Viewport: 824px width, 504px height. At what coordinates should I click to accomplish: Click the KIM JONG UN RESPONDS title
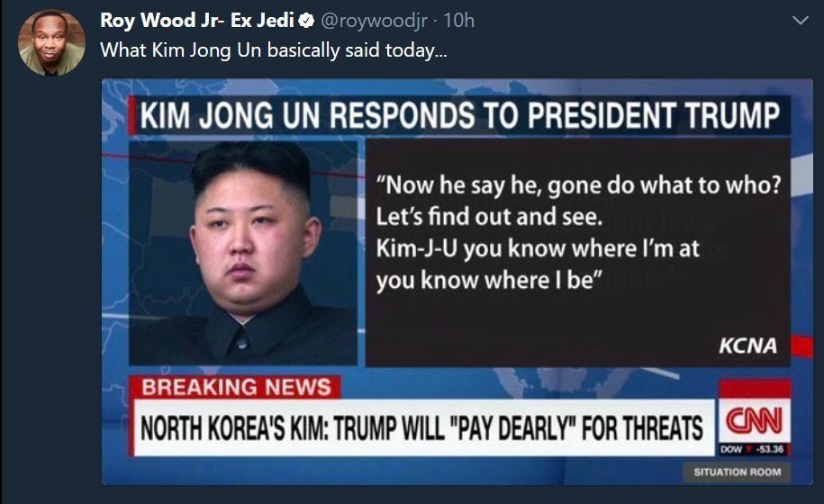[x=460, y=115]
